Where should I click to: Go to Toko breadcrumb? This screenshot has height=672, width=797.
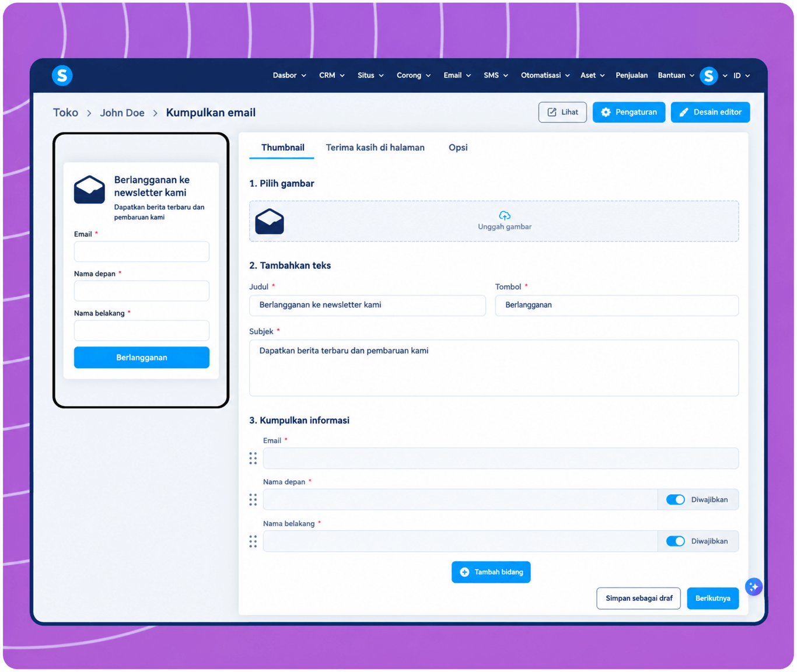point(65,113)
